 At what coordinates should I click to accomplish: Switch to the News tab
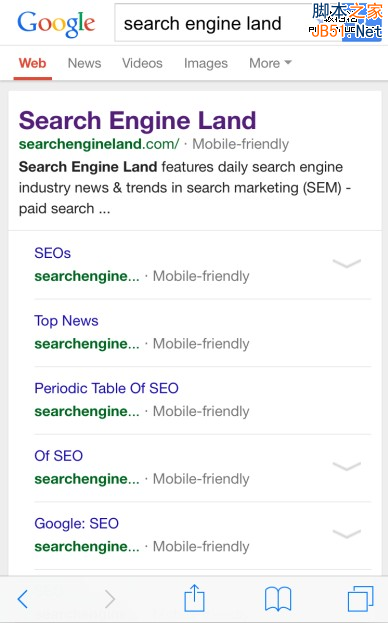pyautogui.click(x=84, y=63)
